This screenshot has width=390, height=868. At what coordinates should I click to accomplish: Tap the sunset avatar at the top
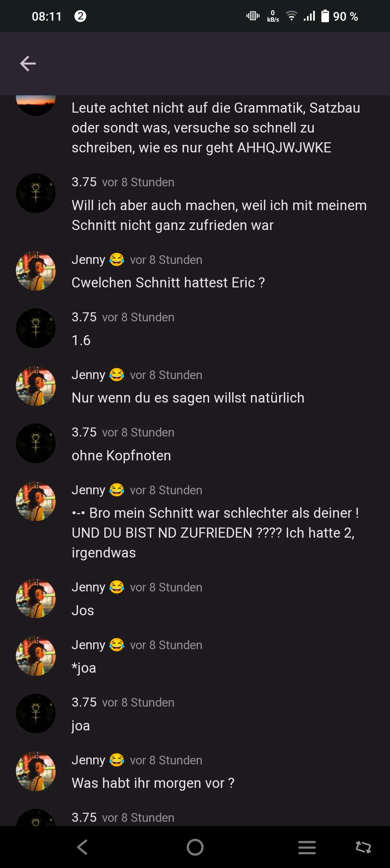click(36, 105)
